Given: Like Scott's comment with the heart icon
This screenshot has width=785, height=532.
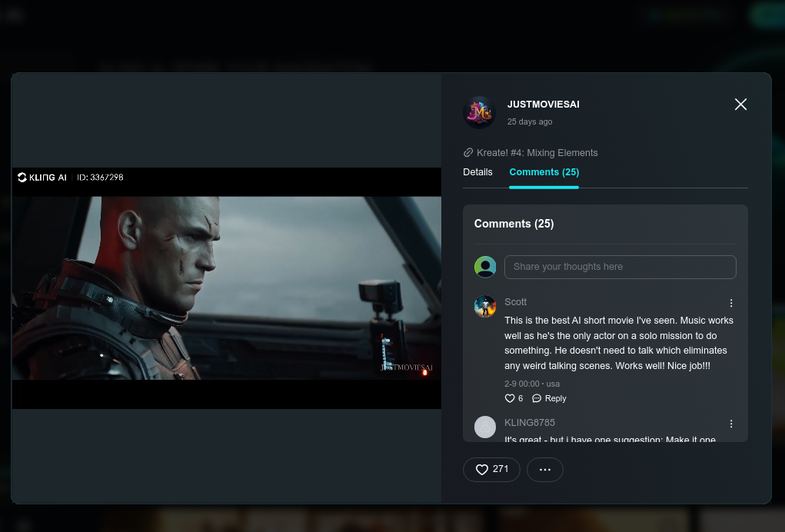Looking at the screenshot, I should [510, 398].
